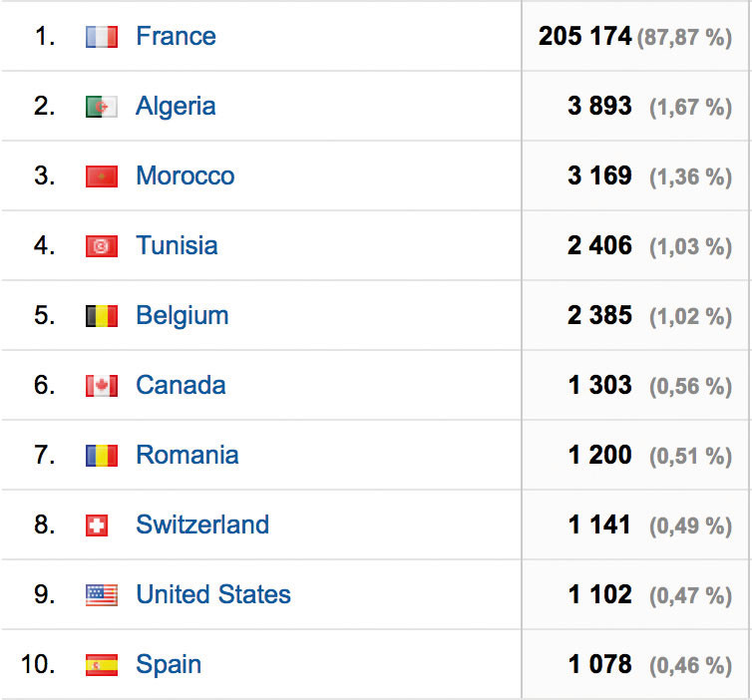
Task: Open the Algeria country link
Action: click(x=176, y=107)
